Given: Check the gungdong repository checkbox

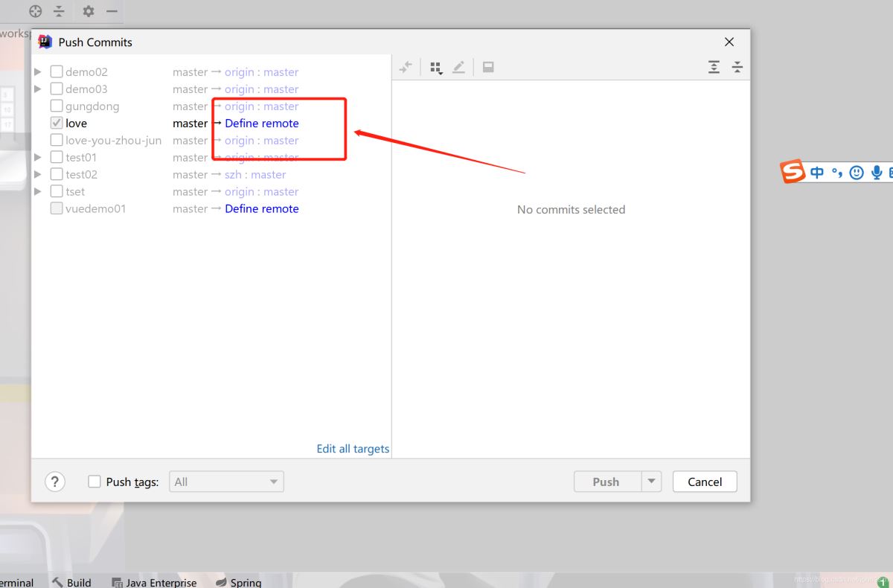Looking at the screenshot, I should click(x=57, y=106).
